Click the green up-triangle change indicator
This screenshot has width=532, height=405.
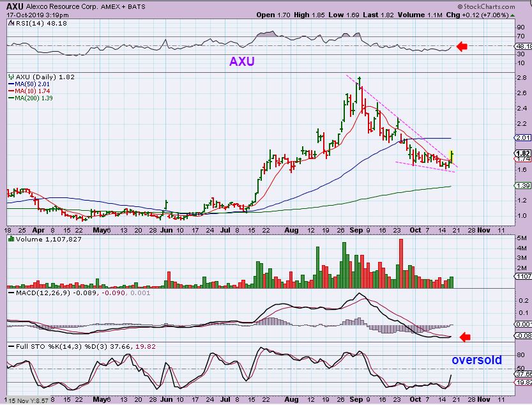[x=513, y=15]
